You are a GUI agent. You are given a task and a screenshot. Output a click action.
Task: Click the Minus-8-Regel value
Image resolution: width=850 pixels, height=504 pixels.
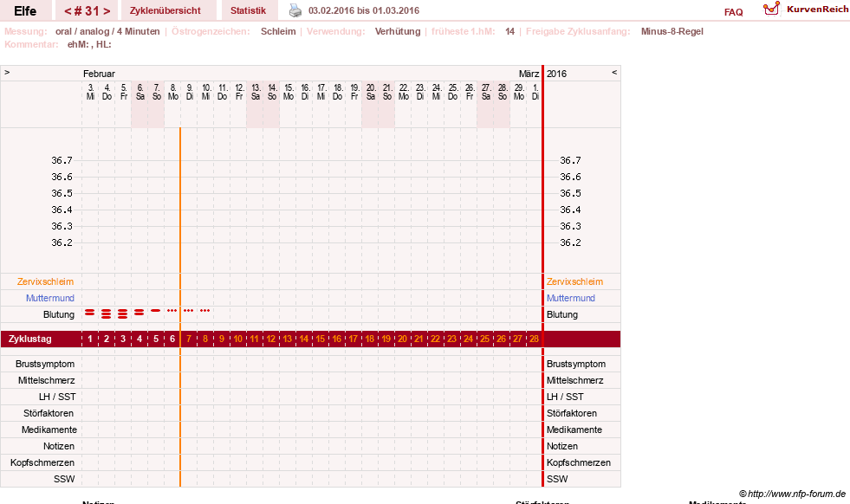(672, 31)
